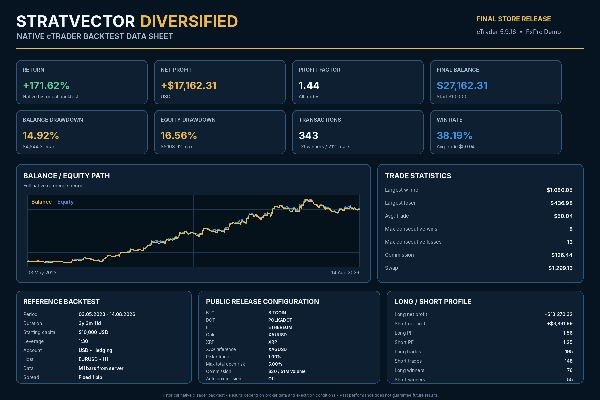The width and height of the screenshot is (600, 400).
Task: Click the Equity legend entry in the chart
Action: click(65, 202)
